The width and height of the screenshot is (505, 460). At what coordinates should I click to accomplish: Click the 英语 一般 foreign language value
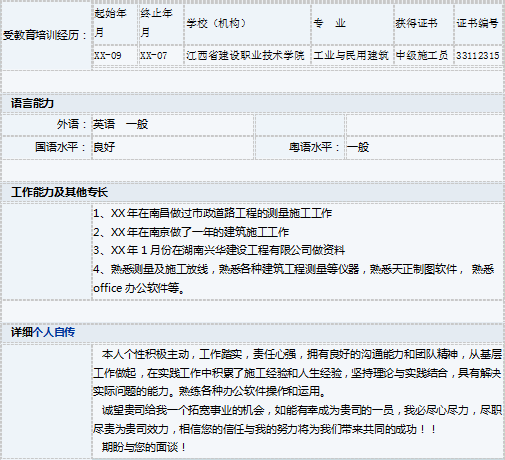[120, 124]
